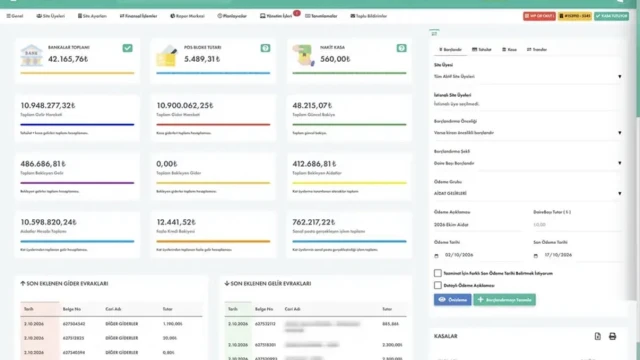Image resolution: width=640 pixels, height=360 pixels.
Task: Switch to the Kasa tab
Action: (x=509, y=49)
